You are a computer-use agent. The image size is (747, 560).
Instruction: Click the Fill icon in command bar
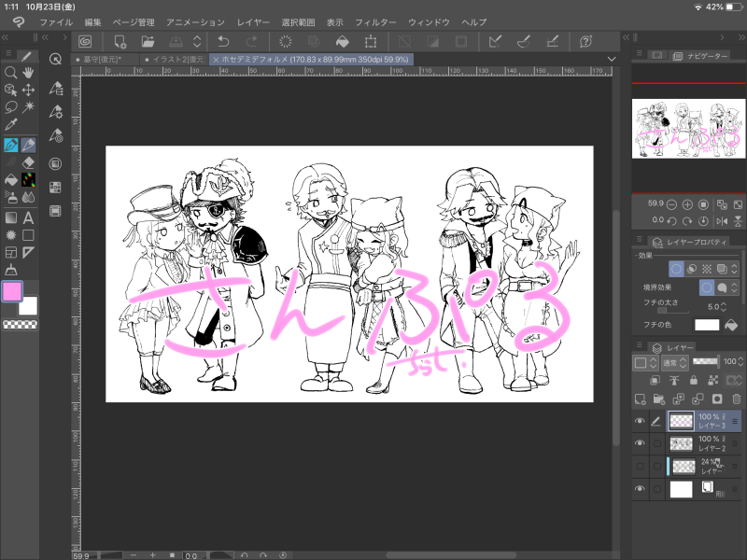click(x=343, y=41)
